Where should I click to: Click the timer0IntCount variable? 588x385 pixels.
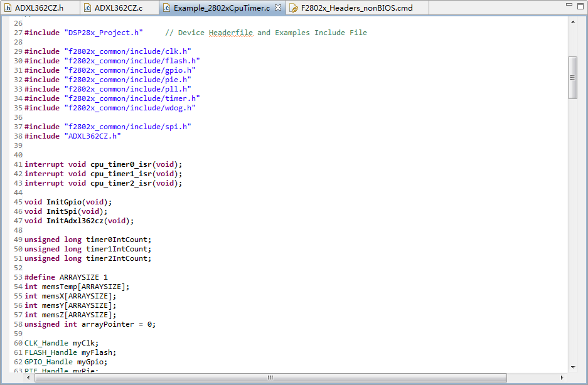pyautogui.click(x=117, y=240)
